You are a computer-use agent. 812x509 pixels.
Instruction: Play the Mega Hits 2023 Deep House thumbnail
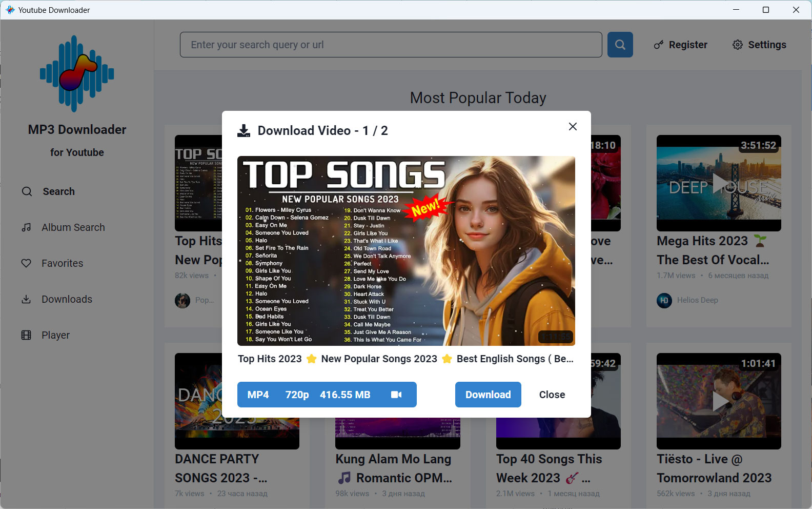719,183
